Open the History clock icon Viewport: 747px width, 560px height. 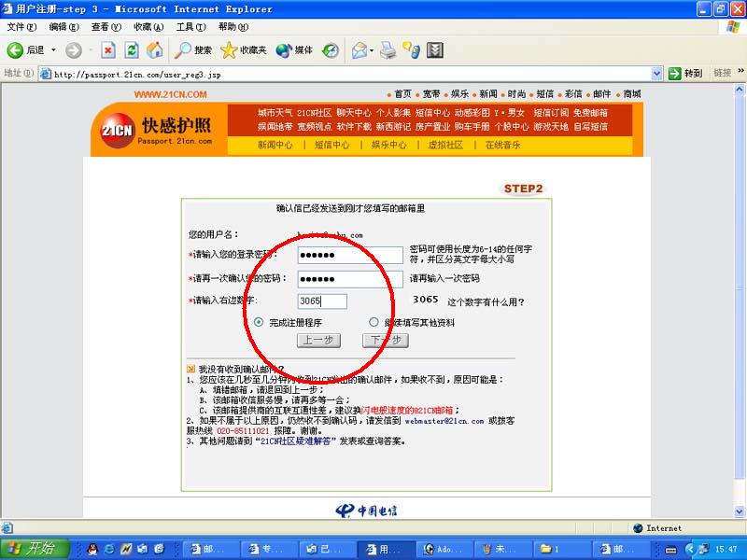[331, 50]
